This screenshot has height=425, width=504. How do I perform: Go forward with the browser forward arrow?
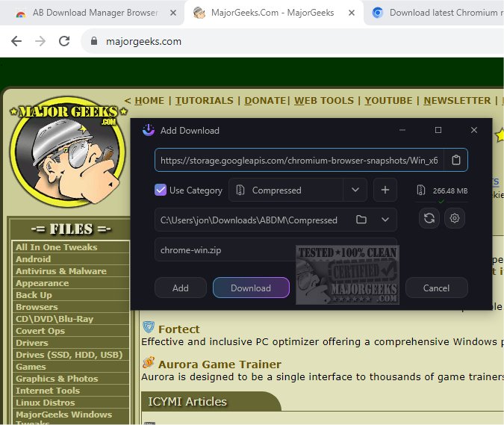(x=40, y=41)
